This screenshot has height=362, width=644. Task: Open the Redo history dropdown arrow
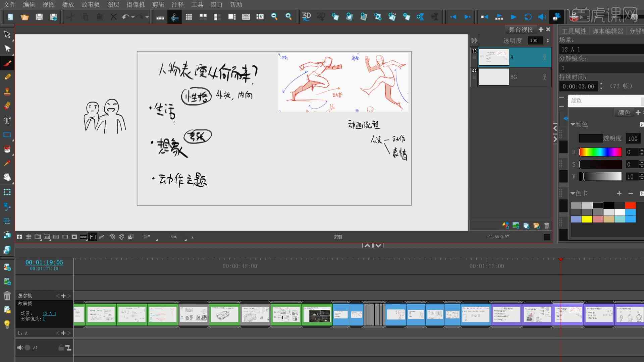[147, 17]
